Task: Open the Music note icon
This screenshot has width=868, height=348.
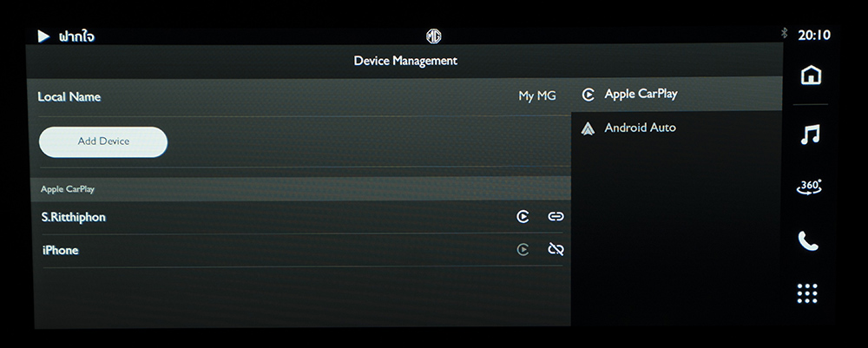Action: 810,134
